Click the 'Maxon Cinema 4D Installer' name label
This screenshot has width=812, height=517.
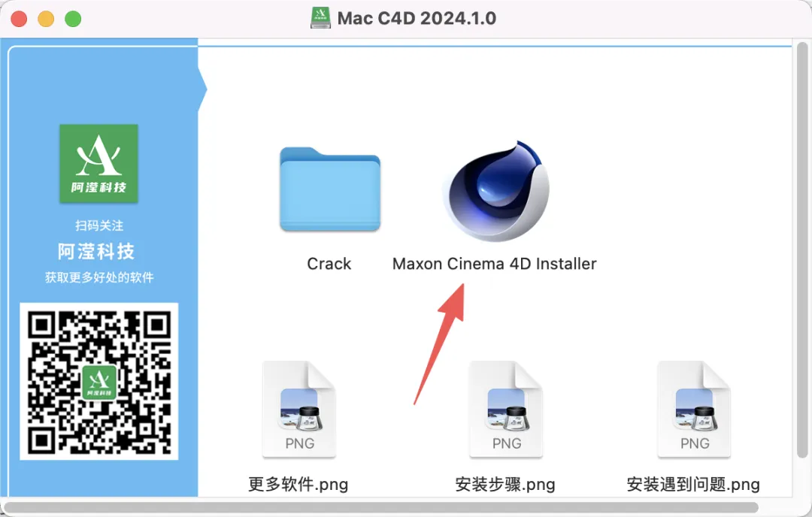click(495, 264)
